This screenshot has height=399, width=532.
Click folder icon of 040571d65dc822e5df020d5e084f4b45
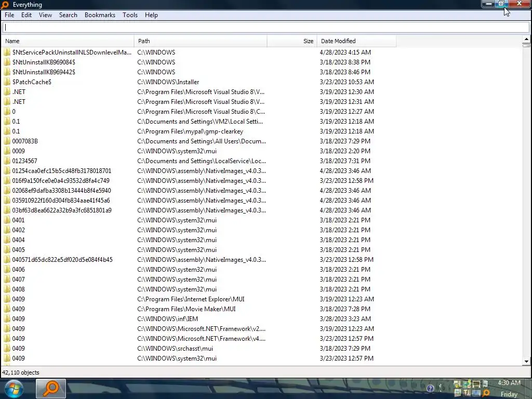(7, 260)
